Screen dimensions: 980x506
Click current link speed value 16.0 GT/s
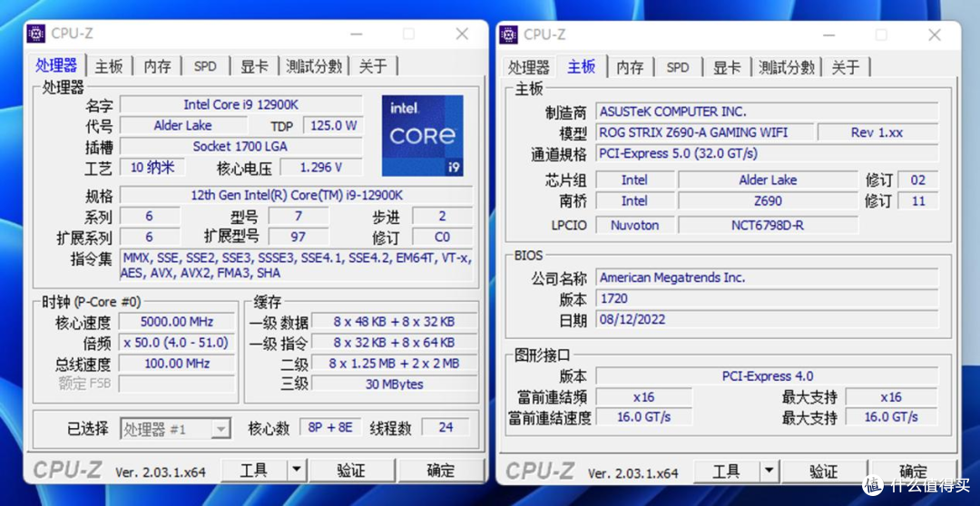click(643, 416)
